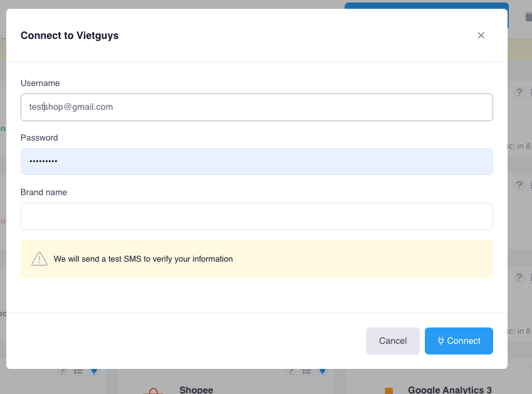The height and width of the screenshot is (394, 532).
Task: Click the blue Connect button
Action: (x=459, y=341)
